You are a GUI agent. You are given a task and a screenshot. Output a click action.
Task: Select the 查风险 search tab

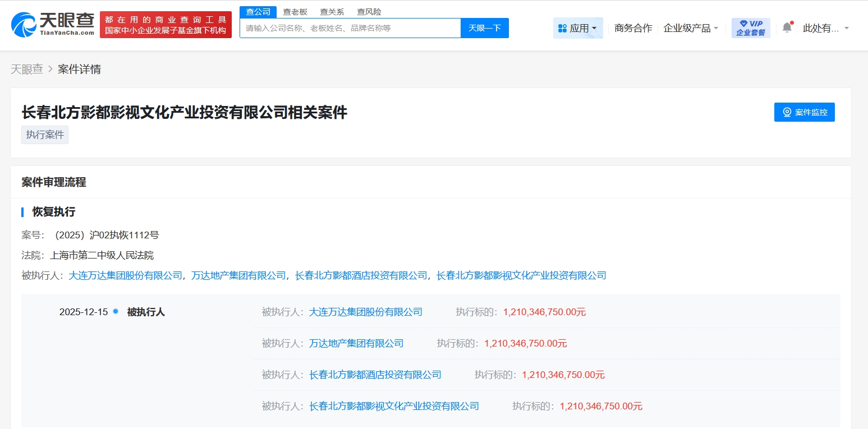pyautogui.click(x=369, y=12)
